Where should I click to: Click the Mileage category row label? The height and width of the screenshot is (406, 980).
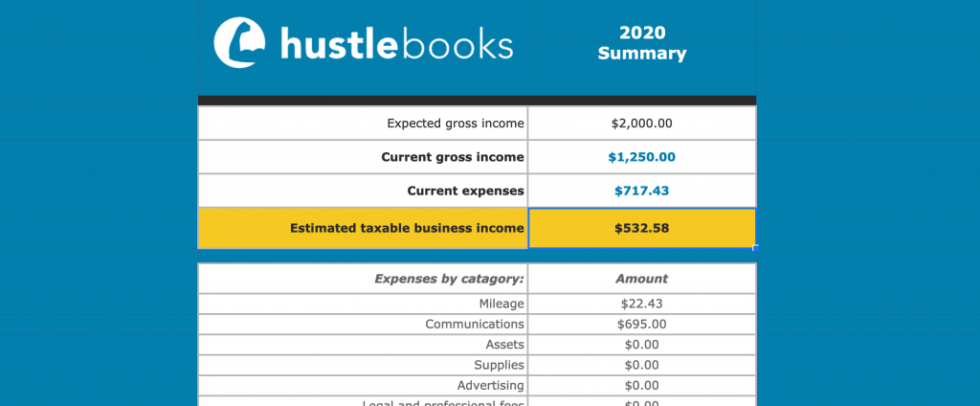click(363, 304)
